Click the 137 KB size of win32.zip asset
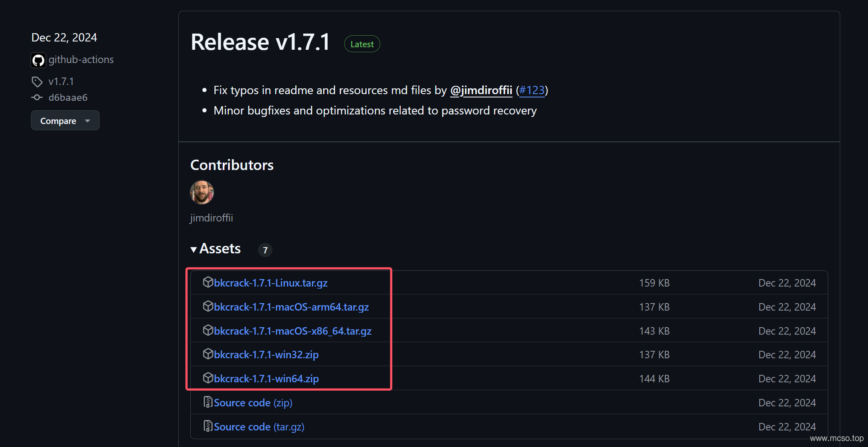The width and height of the screenshot is (868, 447). tap(654, 355)
